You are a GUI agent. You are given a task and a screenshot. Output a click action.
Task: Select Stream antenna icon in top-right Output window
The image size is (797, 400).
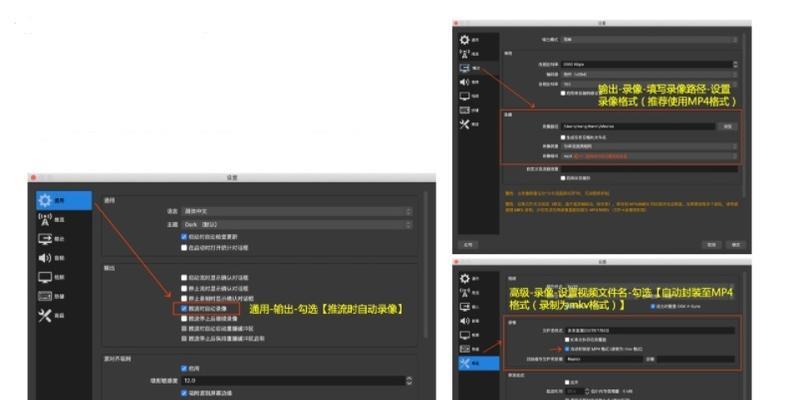coord(465,54)
